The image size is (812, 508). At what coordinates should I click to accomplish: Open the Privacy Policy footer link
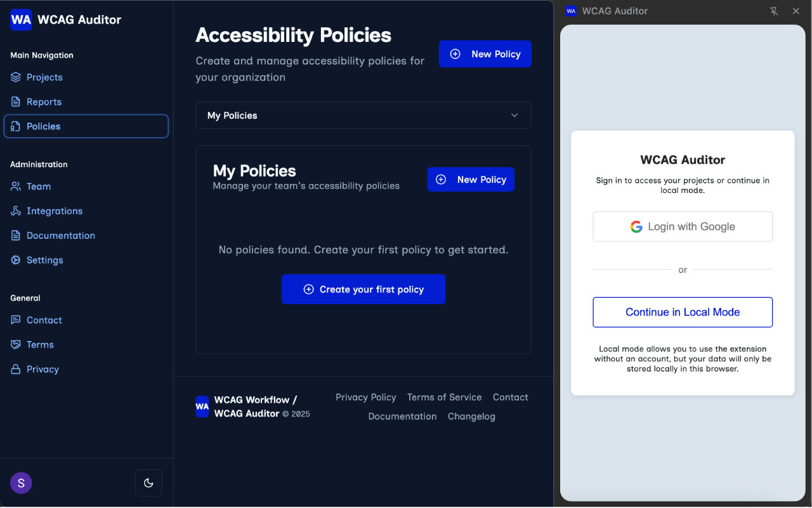[366, 398]
